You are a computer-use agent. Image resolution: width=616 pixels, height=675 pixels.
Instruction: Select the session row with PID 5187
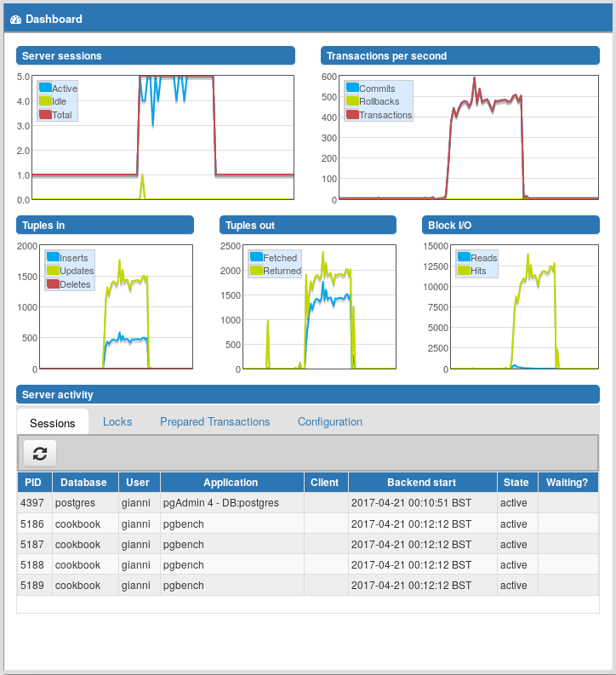coord(307,545)
